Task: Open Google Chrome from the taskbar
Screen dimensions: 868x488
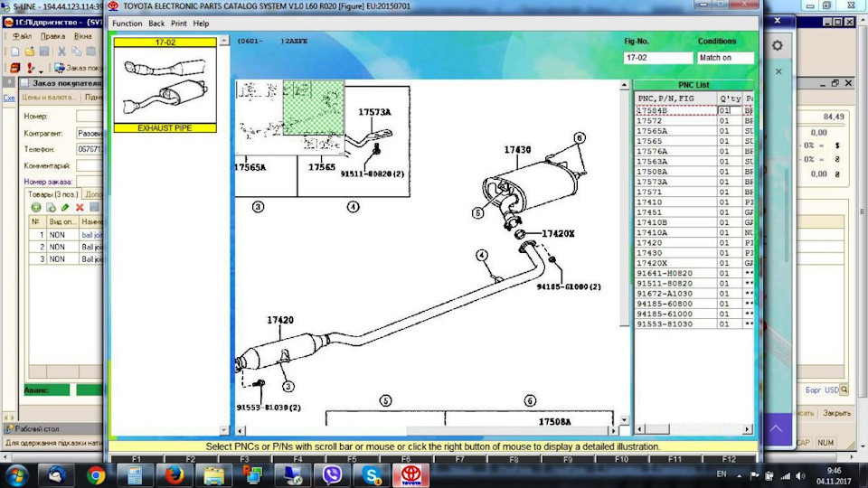Action: (x=96, y=475)
